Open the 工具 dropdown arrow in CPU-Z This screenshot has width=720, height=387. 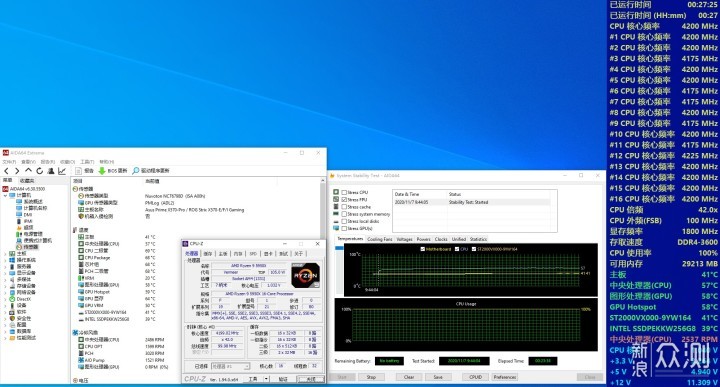(x=266, y=379)
